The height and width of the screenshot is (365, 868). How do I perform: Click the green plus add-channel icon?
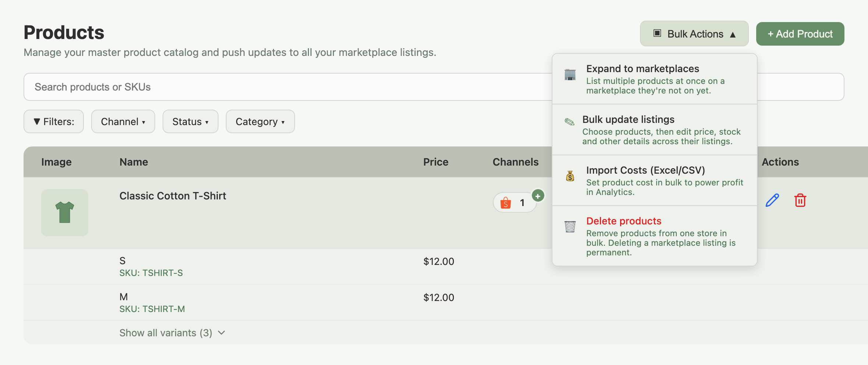point(538,196)
